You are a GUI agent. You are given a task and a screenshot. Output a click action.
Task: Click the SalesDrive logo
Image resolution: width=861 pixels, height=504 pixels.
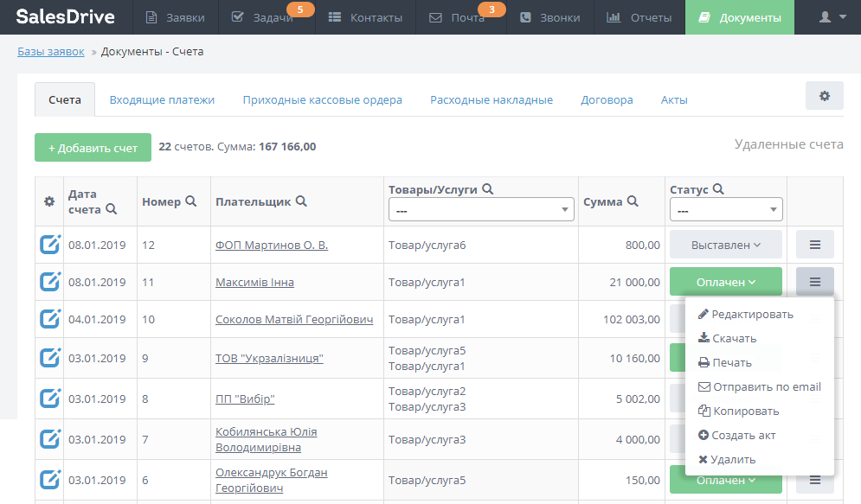[x=66, y=17]
